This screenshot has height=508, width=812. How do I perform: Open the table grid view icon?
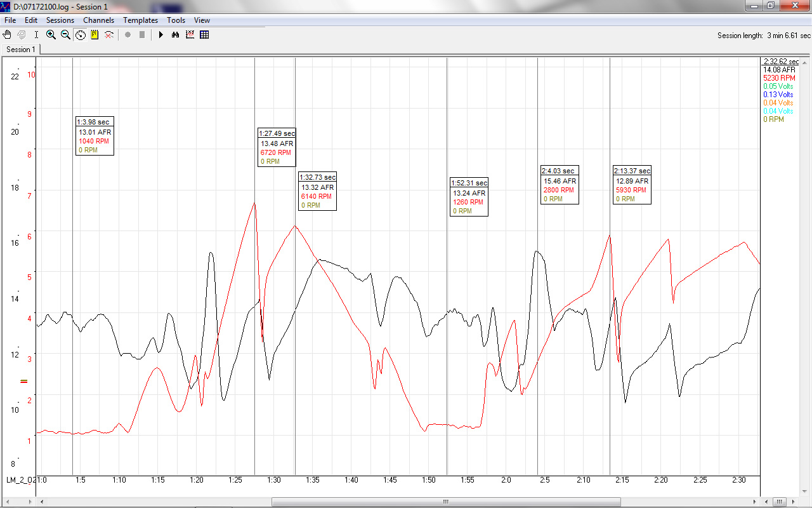click(x=204, y=35)
